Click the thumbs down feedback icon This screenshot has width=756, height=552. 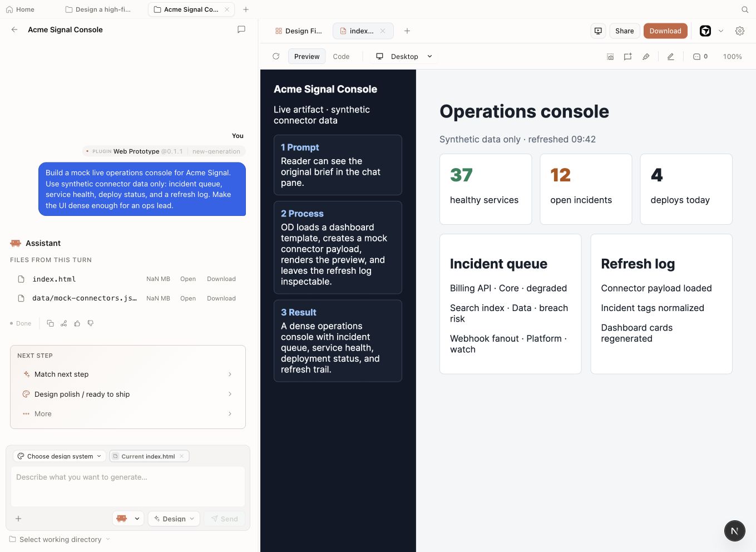91,323
